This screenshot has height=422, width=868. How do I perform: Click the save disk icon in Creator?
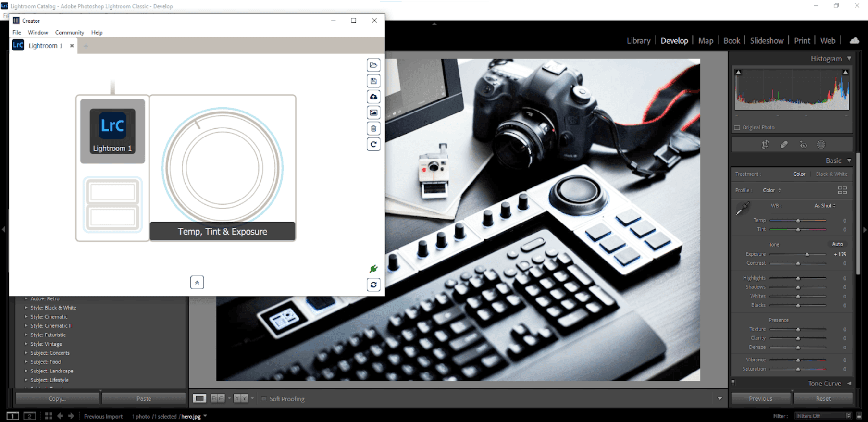[x=373, y=81]
